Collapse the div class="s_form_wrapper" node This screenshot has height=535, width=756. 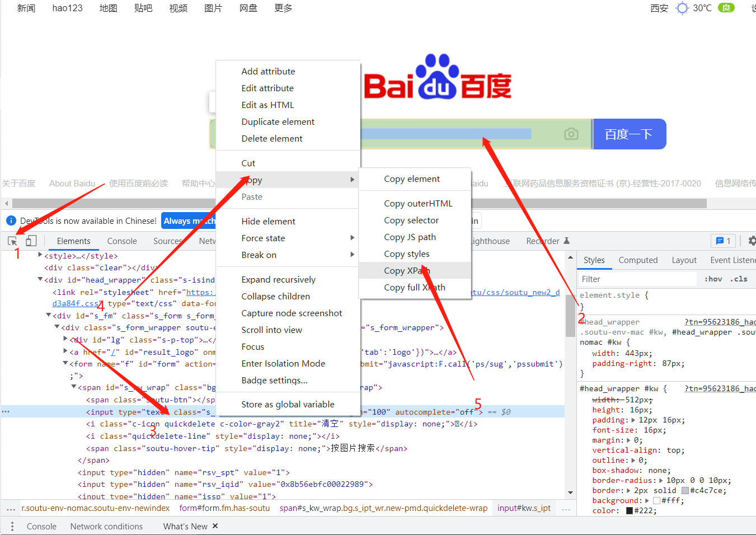[57, 327]
